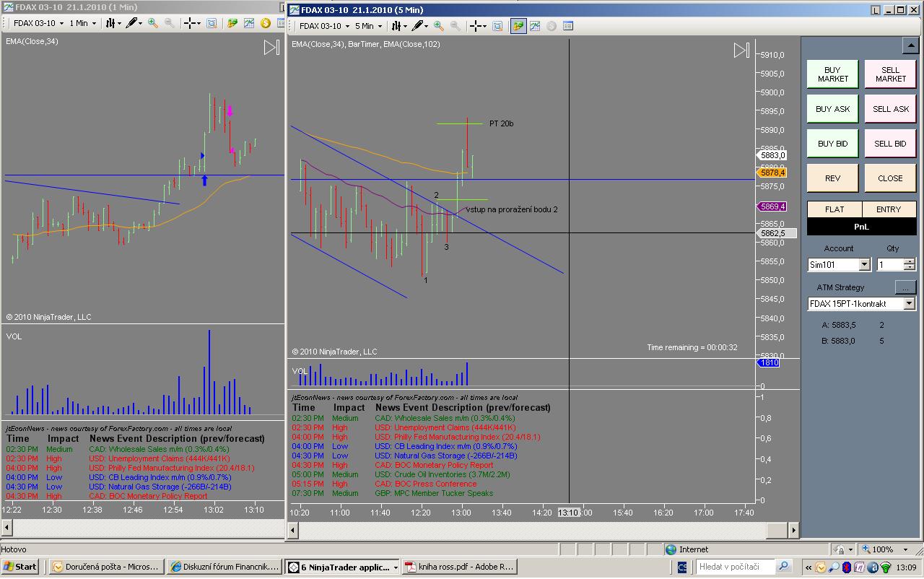The width and height of the screenshot is (924, 579).
Task: Open instrument dropdown FDAX 03-10 in 5 Min chart
Action: (325, 26)
